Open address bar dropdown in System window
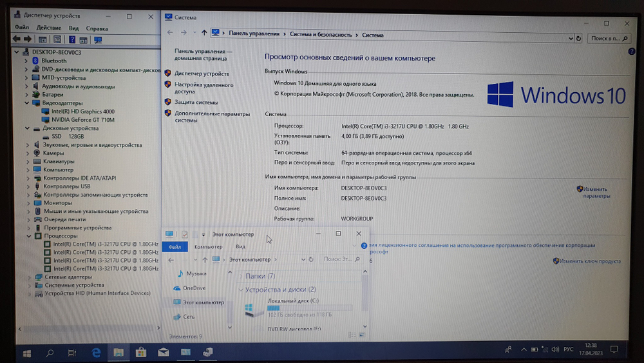 [571, 38]
